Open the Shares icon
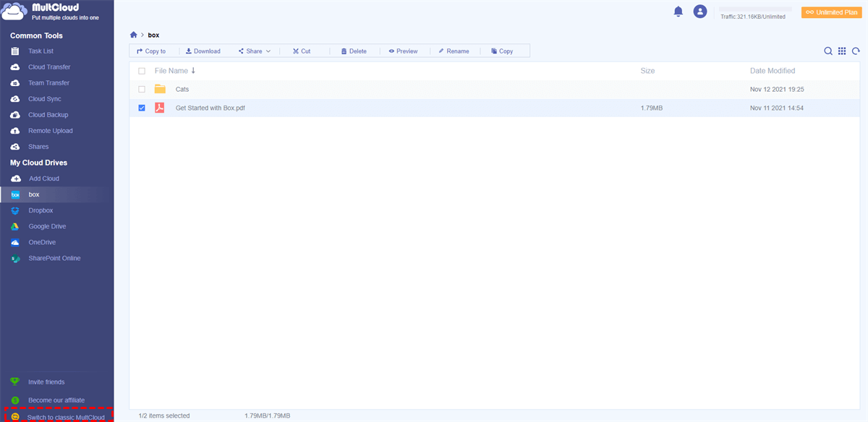Viewport: 868px width, 422px height. coord(15,147)
